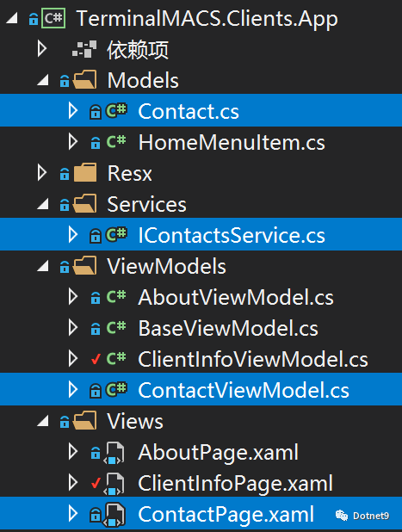Click the open folder icon for ViewModels

(85, 266)
